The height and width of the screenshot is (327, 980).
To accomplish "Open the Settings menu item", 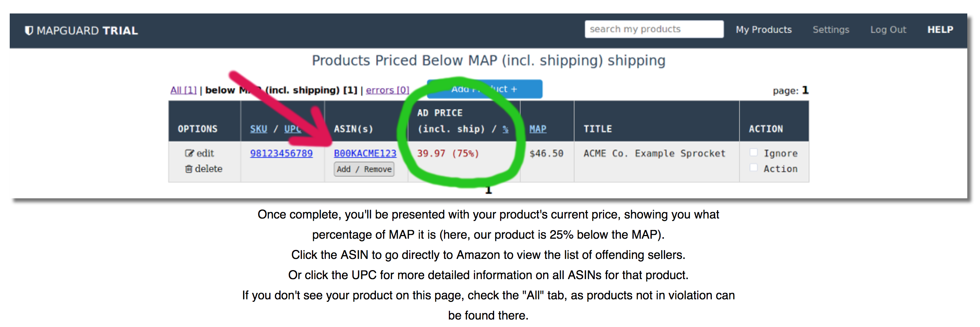I will click(830, 30).
